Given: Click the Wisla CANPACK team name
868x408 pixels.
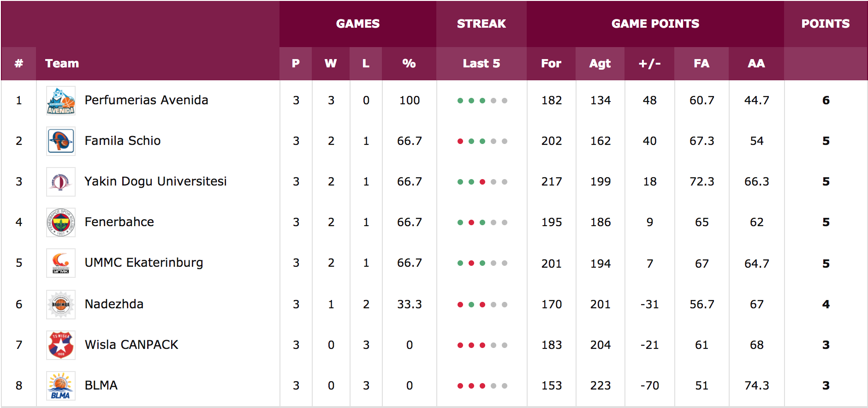Looking at the screenshot, I should (x=131, y=345).
